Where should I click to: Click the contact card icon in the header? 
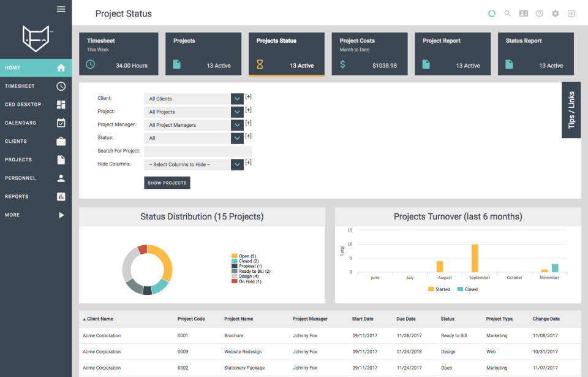522,13
